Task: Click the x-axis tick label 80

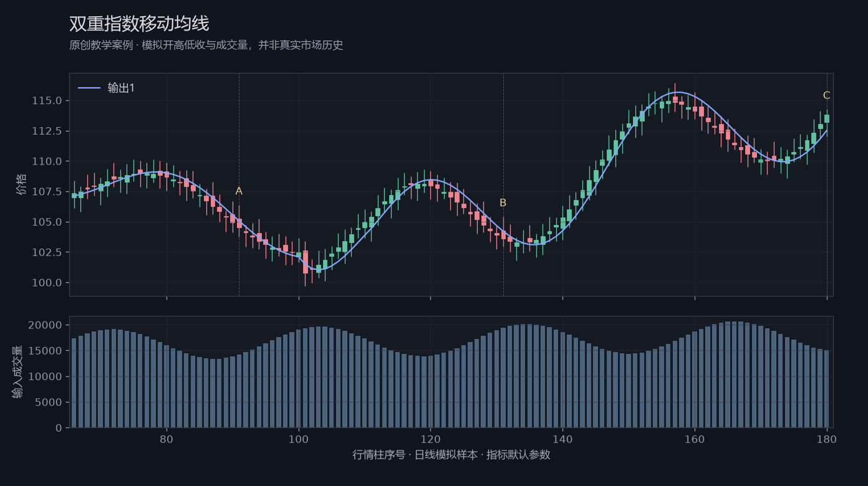Action: click(x=166, y=439)
